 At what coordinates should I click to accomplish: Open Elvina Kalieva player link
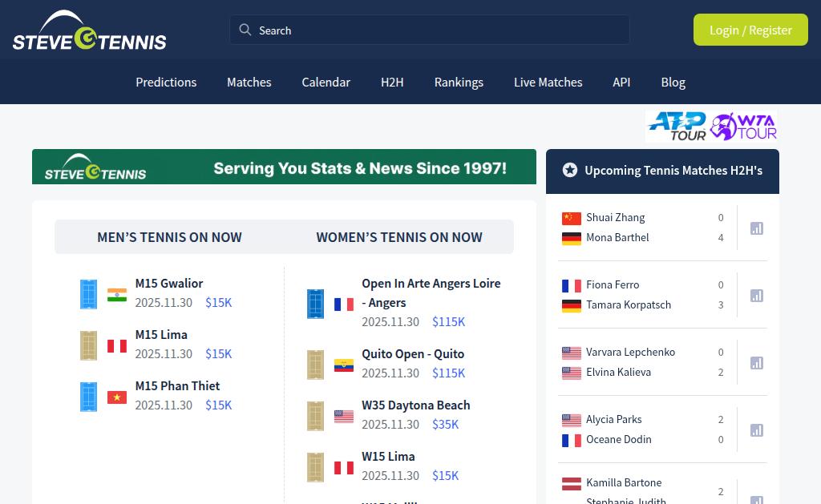pyautogui.click(x=618, y=372)
